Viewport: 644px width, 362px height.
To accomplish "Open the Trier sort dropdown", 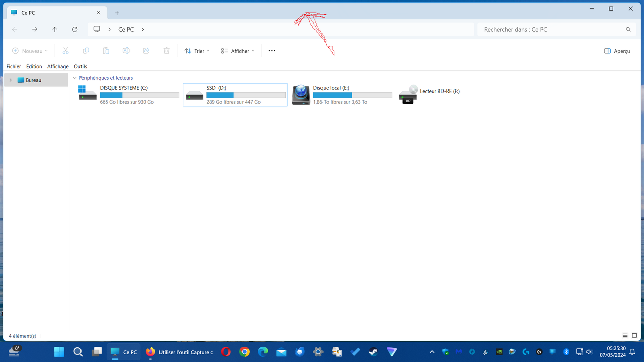I will (196, 50).
